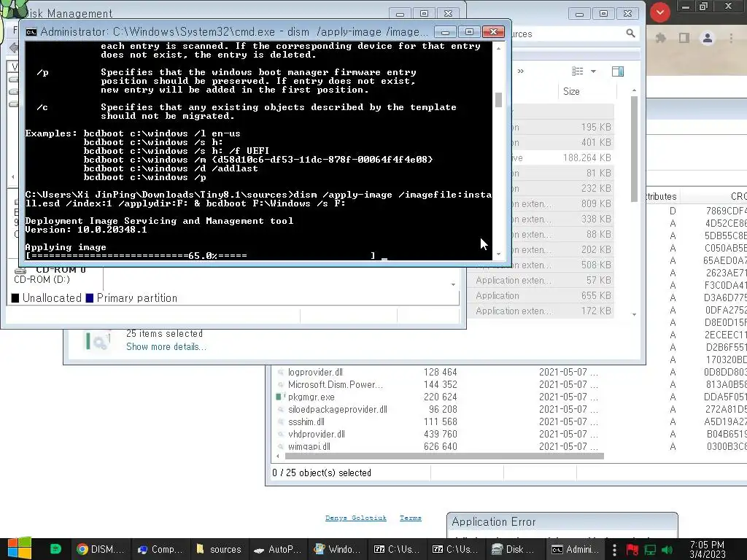Select Microsoft.Dism.Power... in the 7-Zip list
Image resolution: width=747 pixels, height=560 pixels.
[335, 384]
